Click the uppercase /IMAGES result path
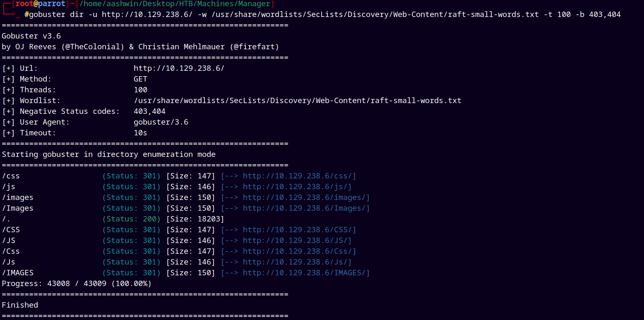The image size is (644, 320). tap(17, 273)
